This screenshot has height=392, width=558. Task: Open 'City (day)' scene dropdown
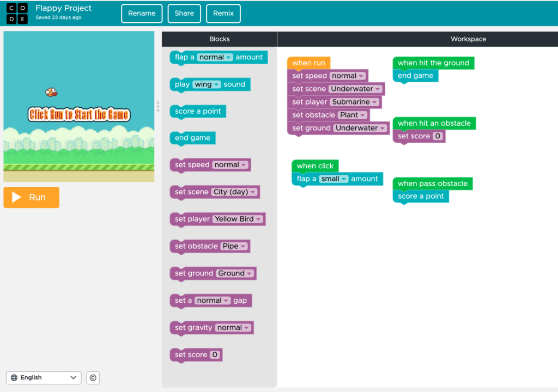[x=234, y=192]
